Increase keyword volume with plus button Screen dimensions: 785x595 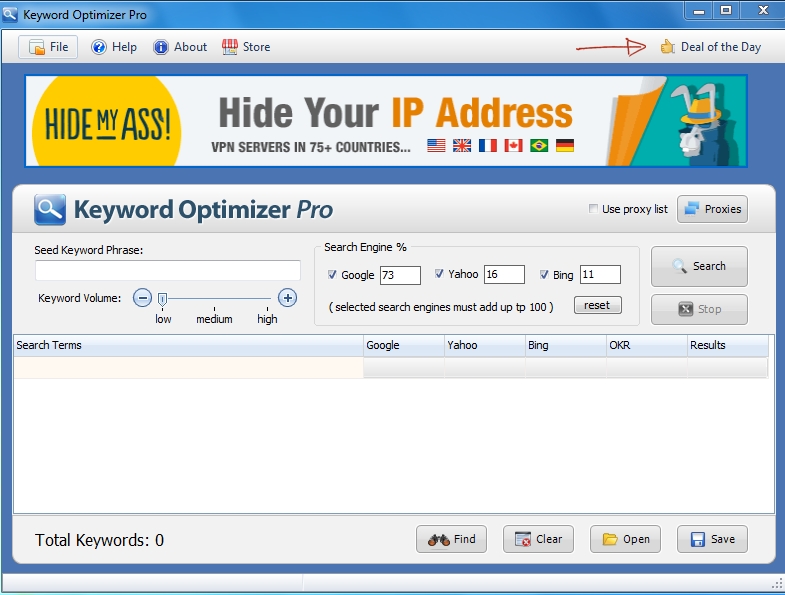[287, 298]
